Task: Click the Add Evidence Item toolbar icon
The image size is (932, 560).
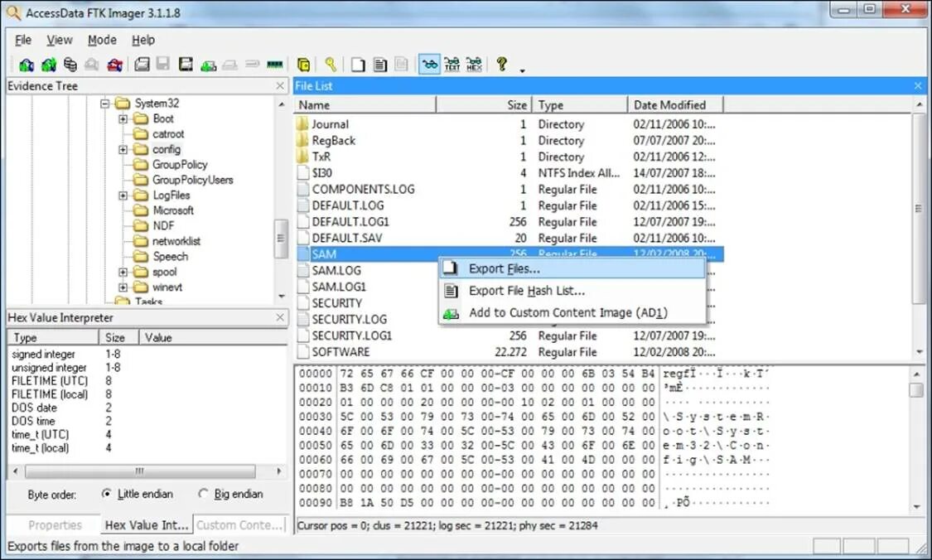Action: coord(27,65)
